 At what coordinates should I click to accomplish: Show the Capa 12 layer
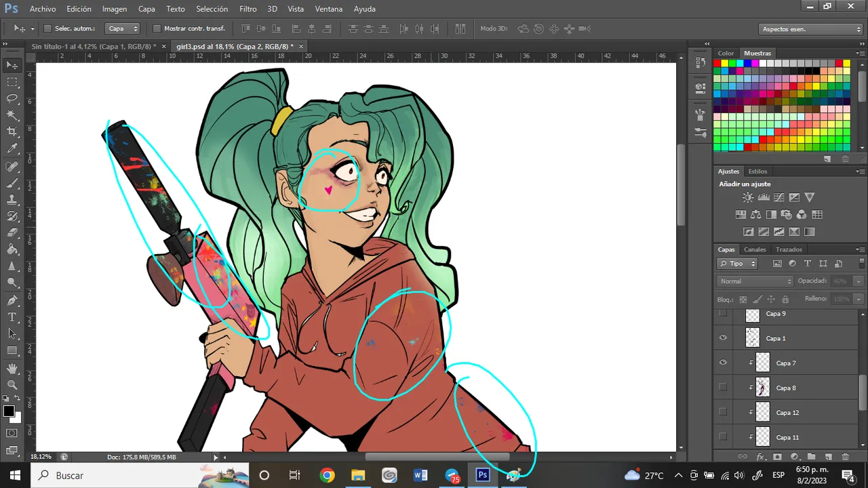point(723,411)
